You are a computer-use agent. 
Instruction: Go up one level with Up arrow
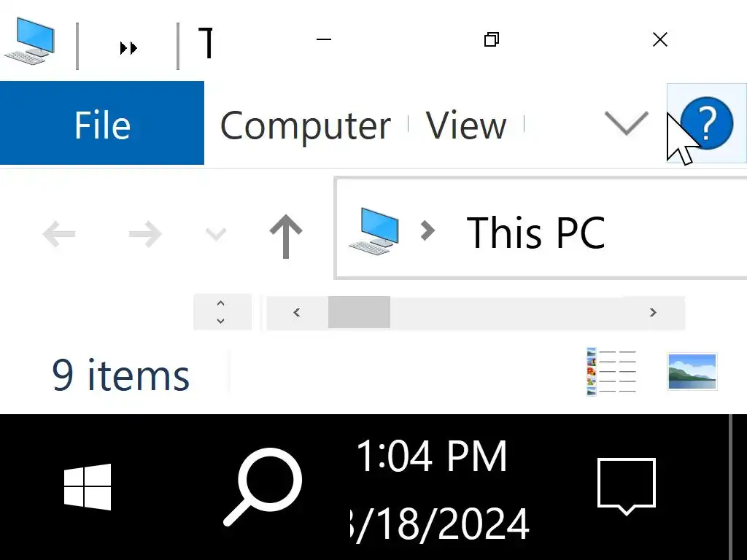(286, 236)
